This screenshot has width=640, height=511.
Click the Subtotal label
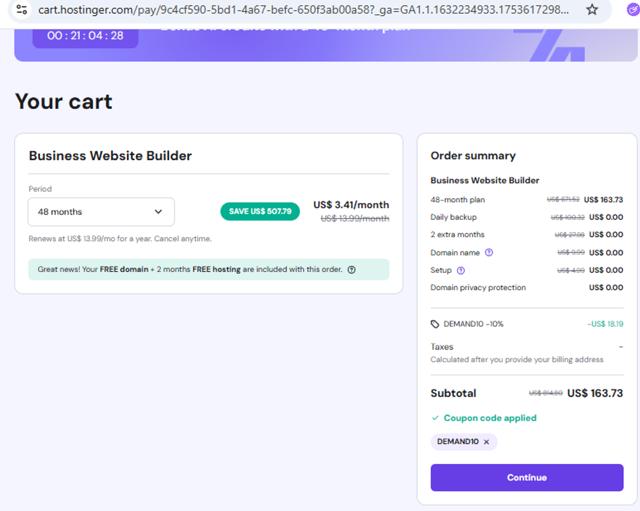tap(453, 393)
